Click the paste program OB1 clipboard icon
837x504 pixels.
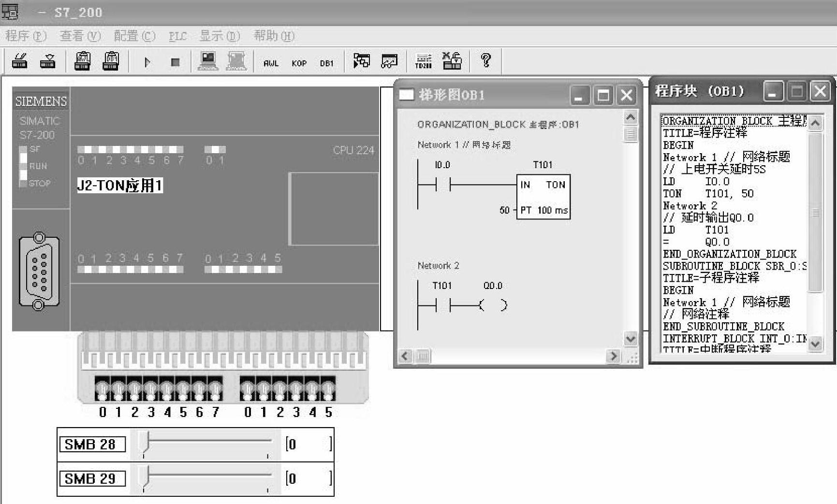(x=82, y=61)
